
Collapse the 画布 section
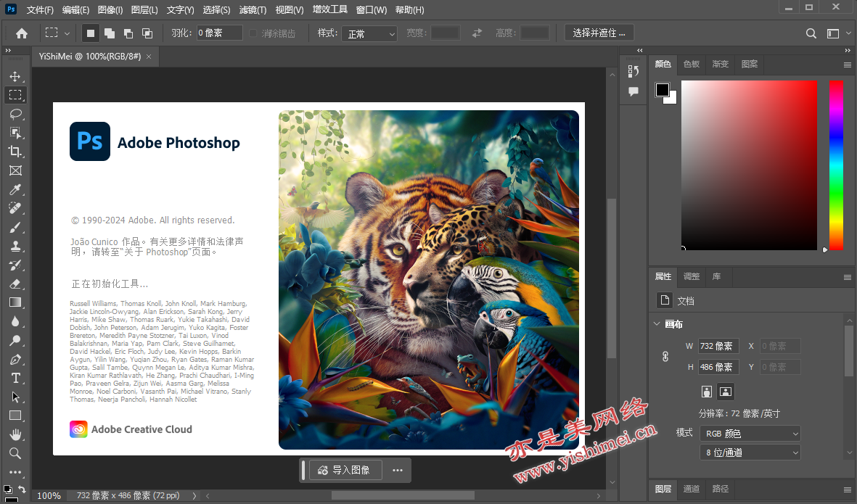click(657, 324)
